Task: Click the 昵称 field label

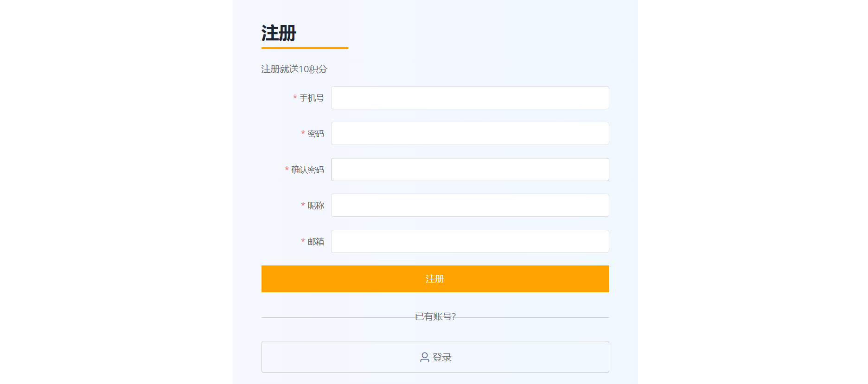Action: tap(315, 205)
